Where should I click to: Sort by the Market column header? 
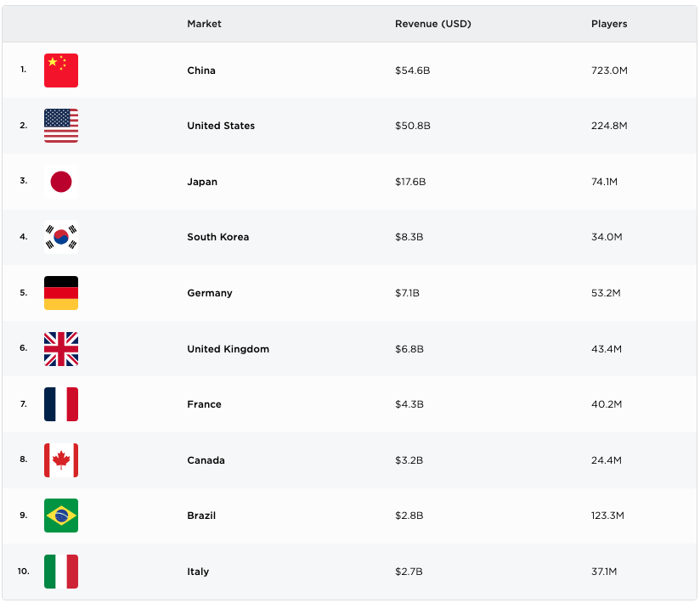pyautogui.click(x=204, y=24)
